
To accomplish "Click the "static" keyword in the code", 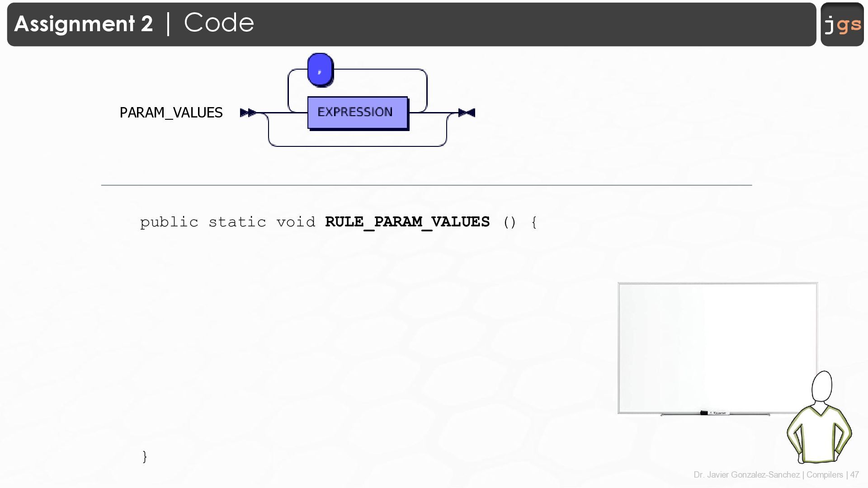I will pos(237,222).
